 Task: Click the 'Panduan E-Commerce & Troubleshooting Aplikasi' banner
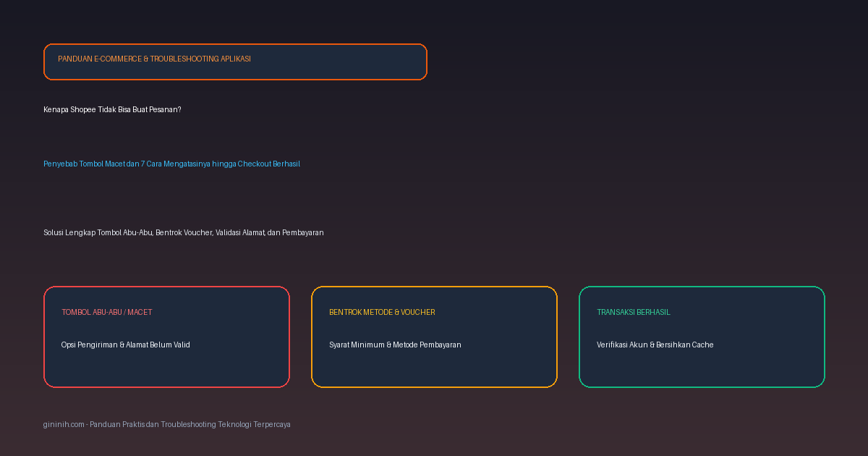click(235, 62)
